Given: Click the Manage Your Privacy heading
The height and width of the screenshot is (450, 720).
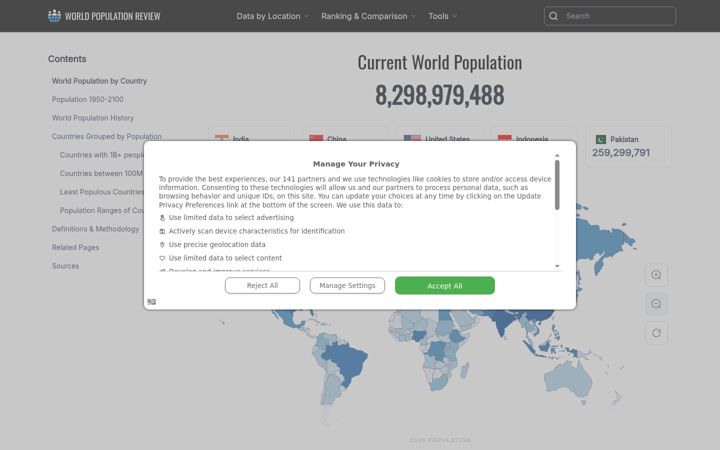Looking at the screenshot, I should tap(356, 164).
